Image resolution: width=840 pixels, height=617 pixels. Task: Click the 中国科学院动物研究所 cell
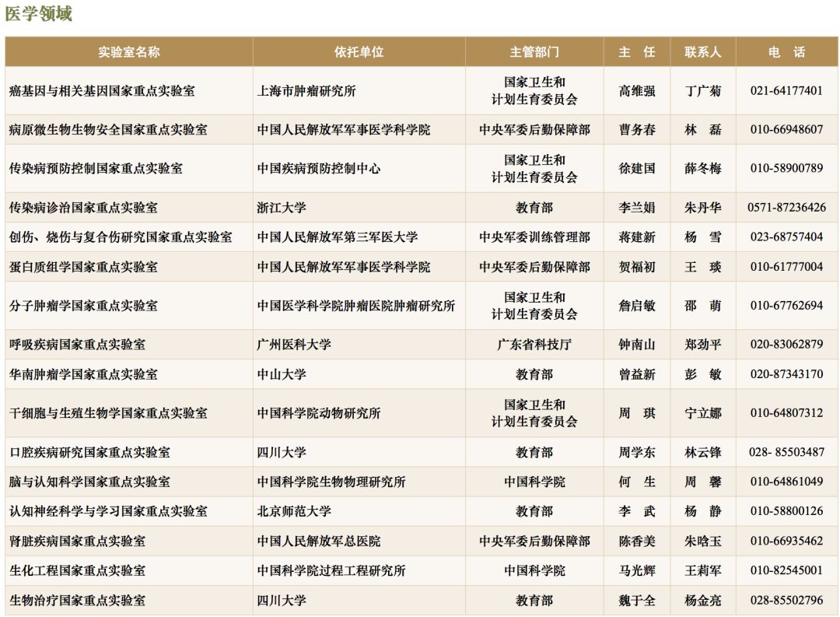click(319, 413)
